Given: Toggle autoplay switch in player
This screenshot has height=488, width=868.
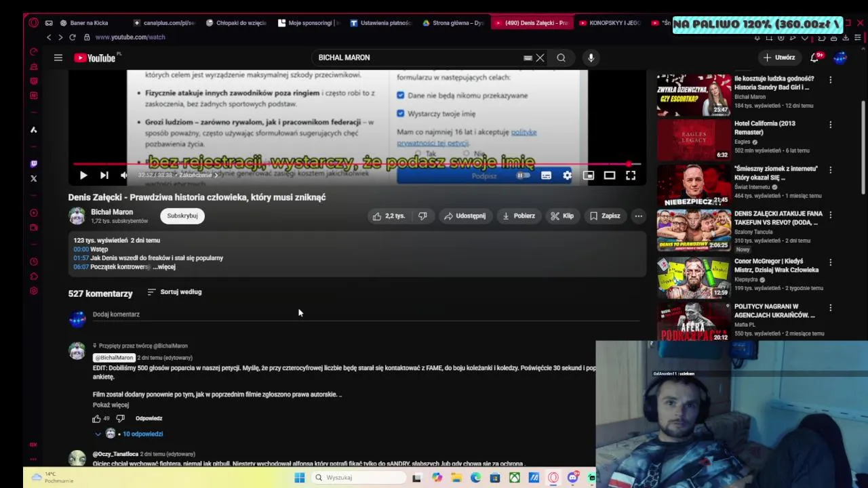Looking at the screenshot, I should pyautogui.click(x=523, y=176).
